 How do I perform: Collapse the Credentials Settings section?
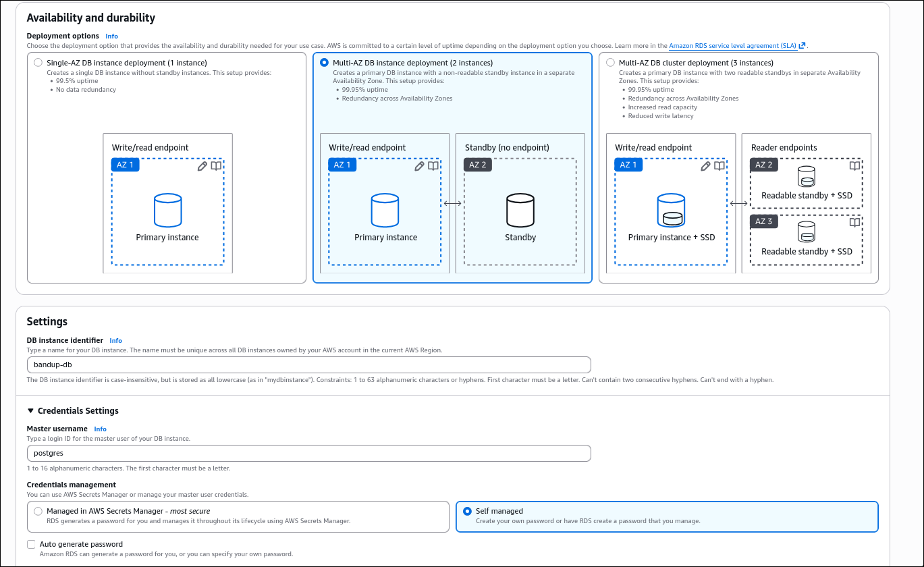coord(30,410)
